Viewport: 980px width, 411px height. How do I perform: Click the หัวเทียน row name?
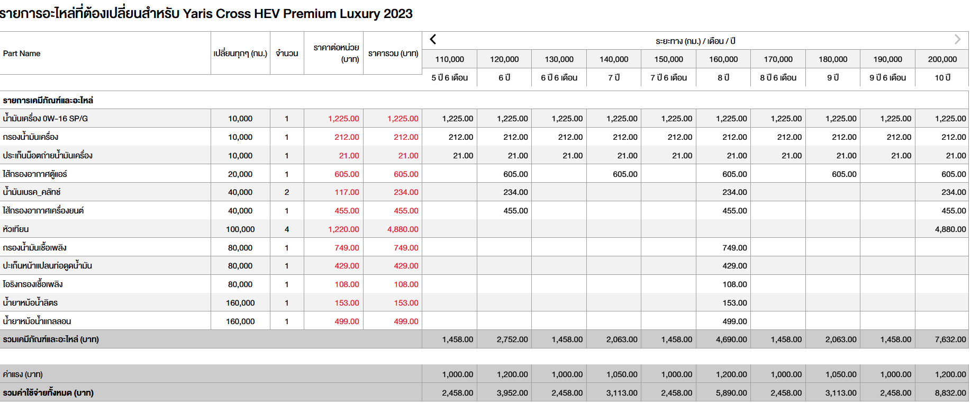click(x=16, y=229)
